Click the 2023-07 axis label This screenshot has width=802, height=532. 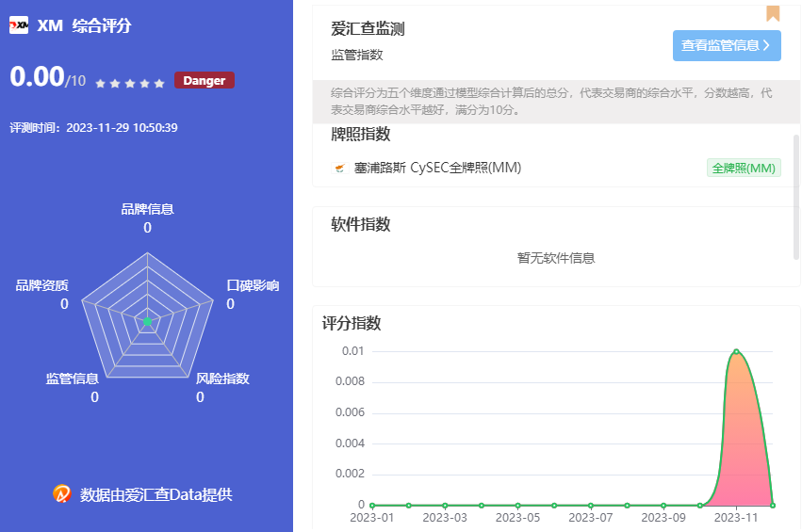590,518
